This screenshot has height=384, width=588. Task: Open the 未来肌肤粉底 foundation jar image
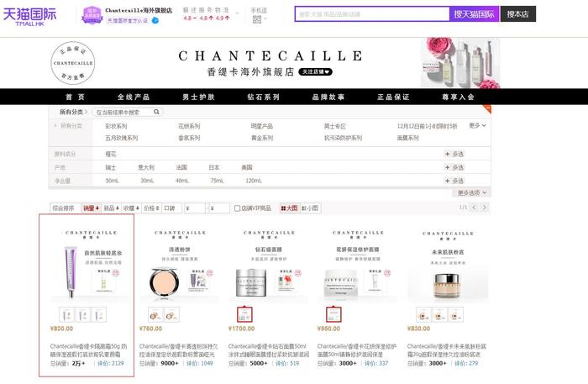(448, 263)
